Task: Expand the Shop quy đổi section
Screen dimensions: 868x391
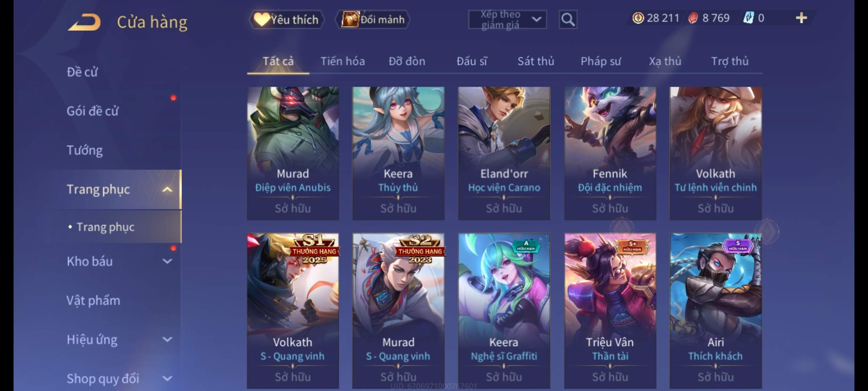Action: 167,378
